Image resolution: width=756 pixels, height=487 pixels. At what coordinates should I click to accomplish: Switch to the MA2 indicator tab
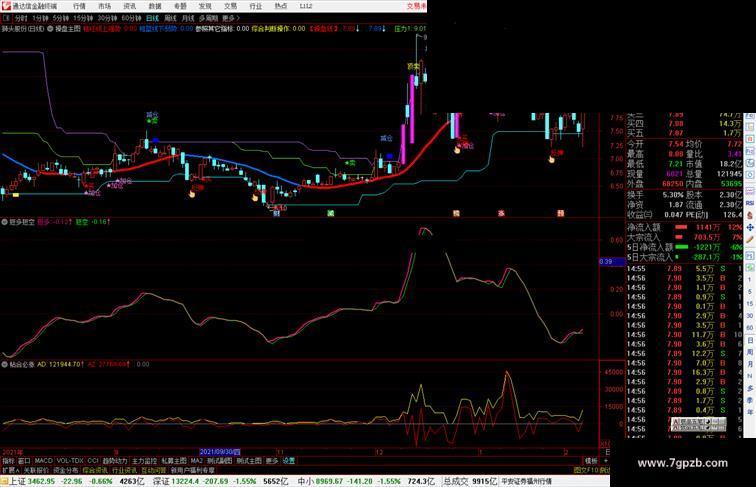click(197, 461)
